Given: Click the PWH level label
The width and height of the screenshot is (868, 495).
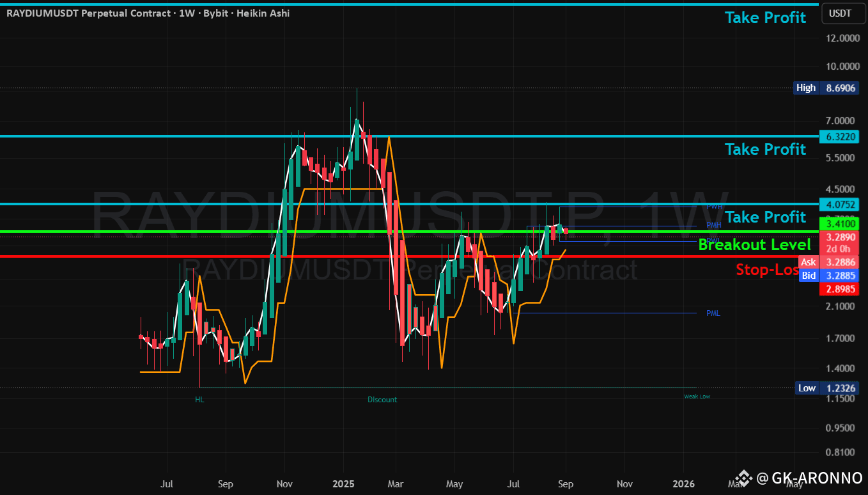Looking at the screenshot, I should [714, 207].
